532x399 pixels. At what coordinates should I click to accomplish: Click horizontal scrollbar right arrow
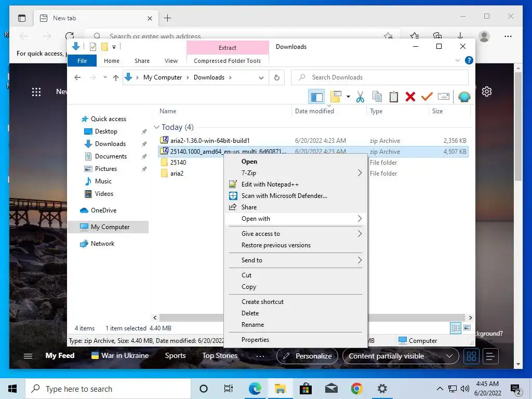tap(470, 317)
